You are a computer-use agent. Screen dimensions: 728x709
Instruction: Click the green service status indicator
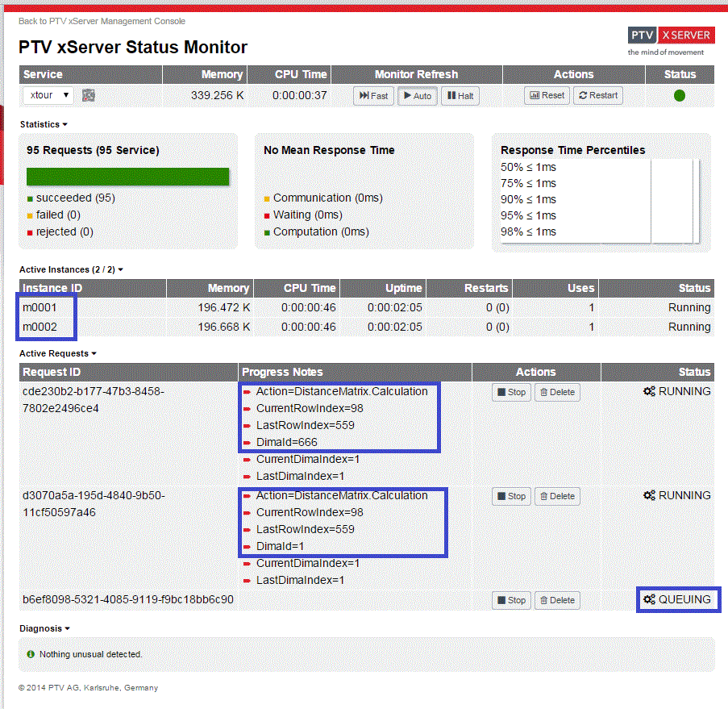(679, 95)
